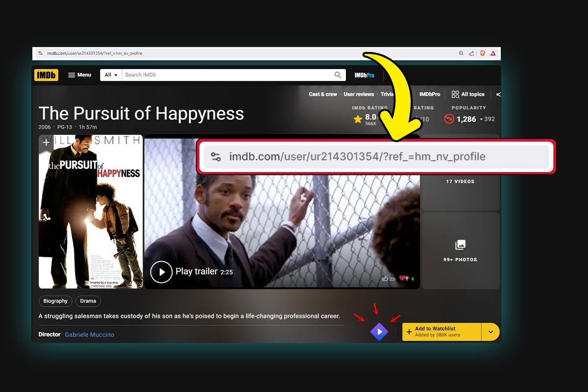Click Add to Watchlist button
The height and width of the screenshot is (392, 588).
442,332
